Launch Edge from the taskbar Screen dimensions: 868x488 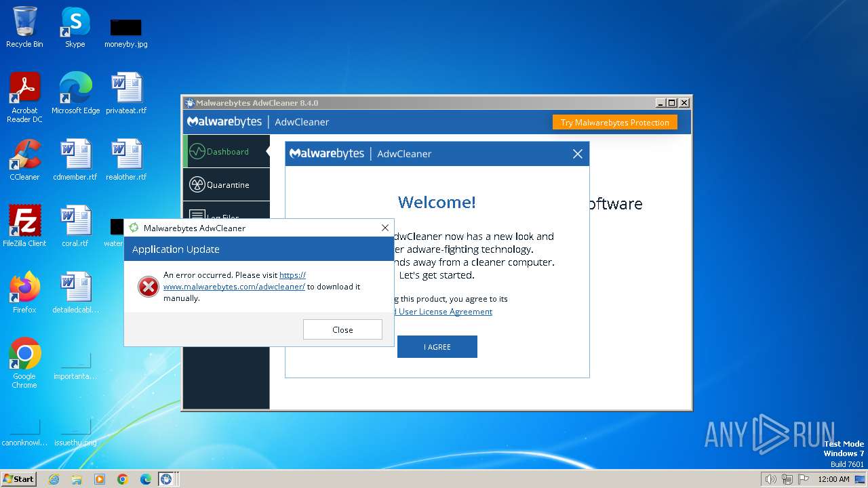point(146,479)
